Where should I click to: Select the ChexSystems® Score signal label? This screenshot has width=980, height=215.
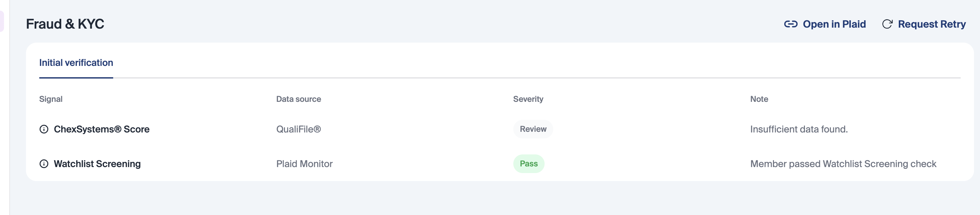pyautogui.click(x=102, y=129)
